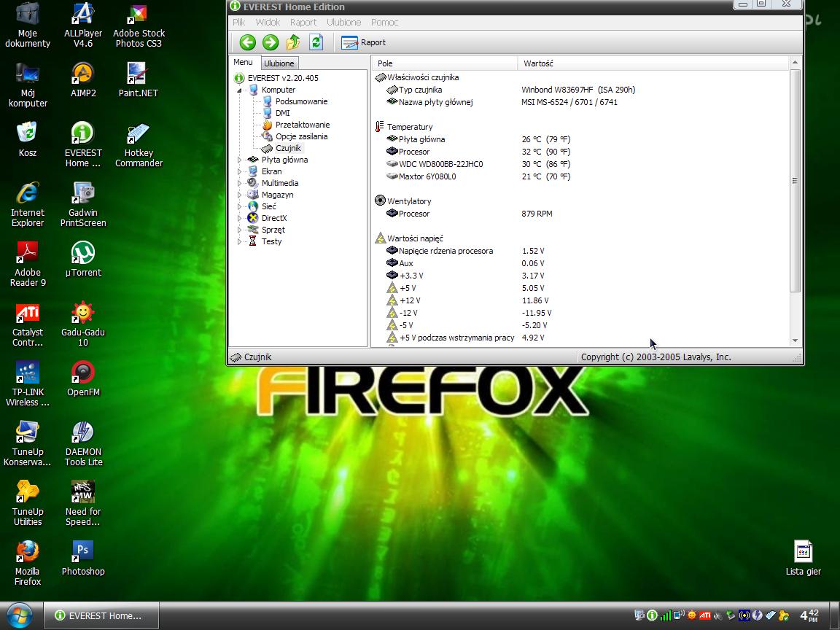Viewport: 840px width, 630px height.
Task: Click the scroll-down arrow of sensor list
Action: [x=795, y=341]
